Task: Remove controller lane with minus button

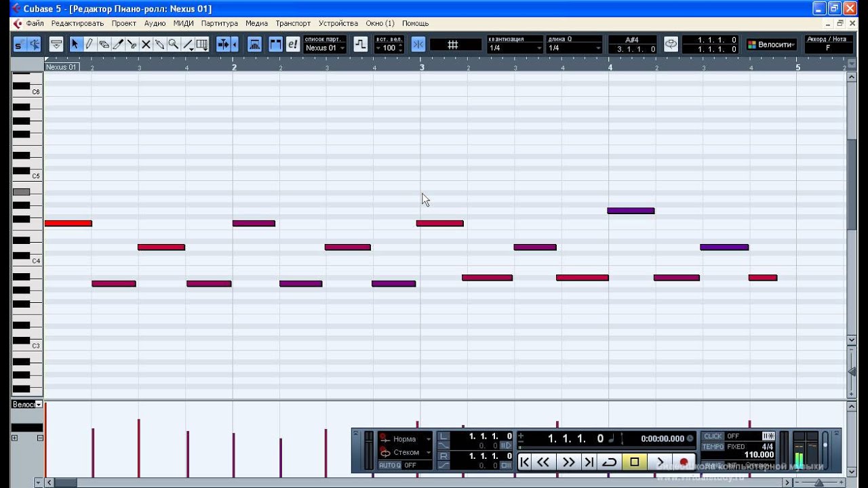Action: click(x=40, y=438)
